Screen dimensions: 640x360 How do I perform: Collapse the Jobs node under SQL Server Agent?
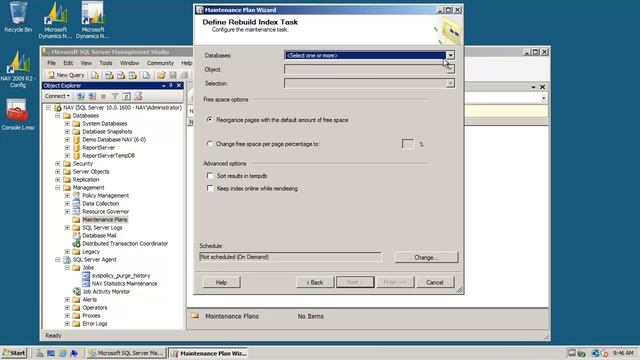tap(67, 267)
